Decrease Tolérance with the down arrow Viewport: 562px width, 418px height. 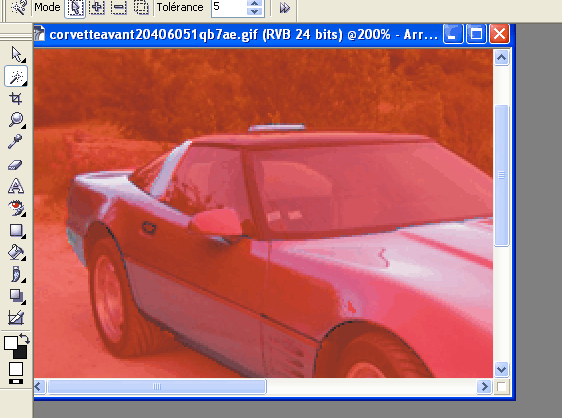click(255, 12)
